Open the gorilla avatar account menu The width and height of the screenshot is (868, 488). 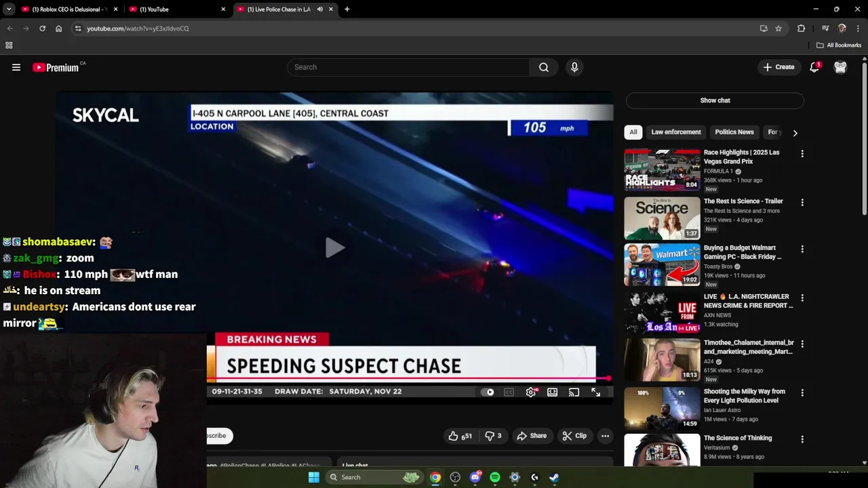coord(840,67)
